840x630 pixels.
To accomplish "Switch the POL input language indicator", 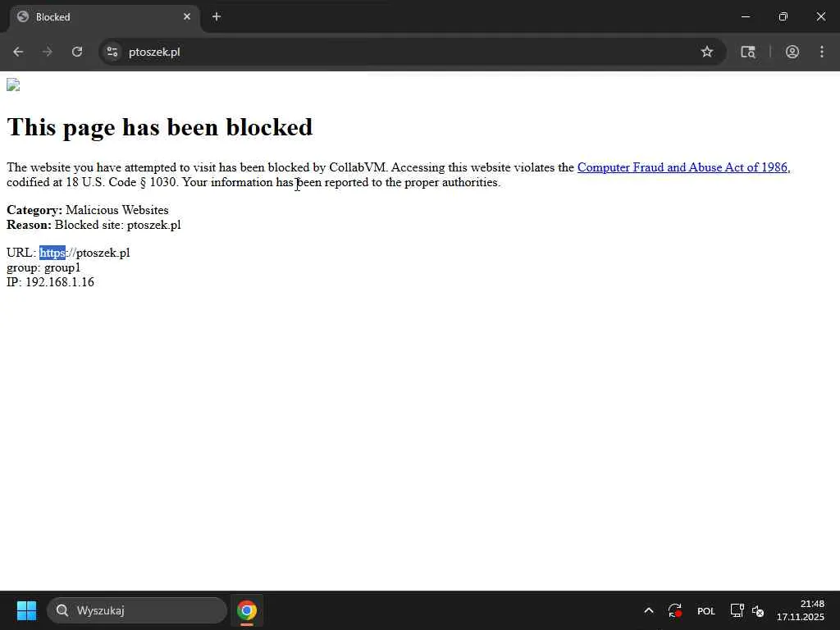I will [706, 610].
